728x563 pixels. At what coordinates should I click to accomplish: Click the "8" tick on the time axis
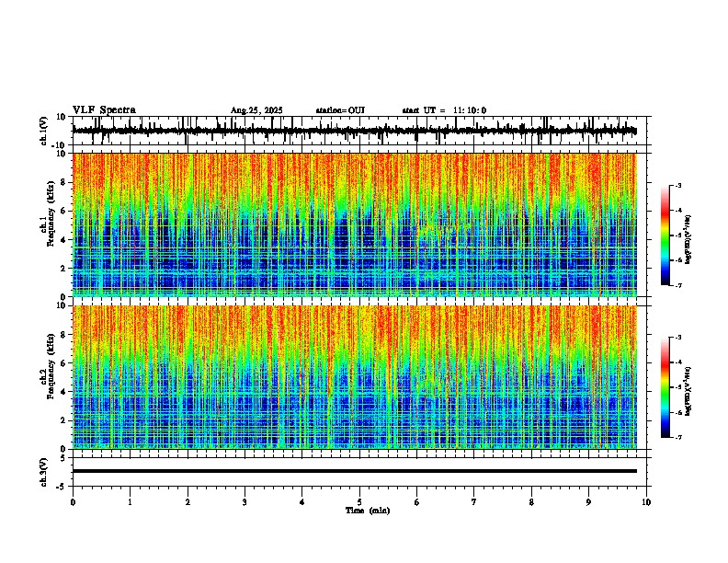pyautogui.click(x=531, y=502)
